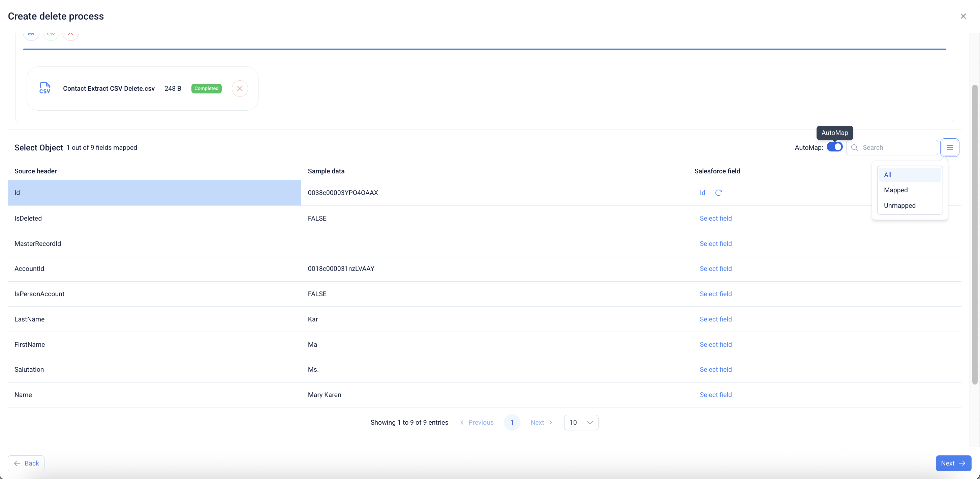Click page number 1 in pagination
The image size is (980, 479).
[512, 422]
